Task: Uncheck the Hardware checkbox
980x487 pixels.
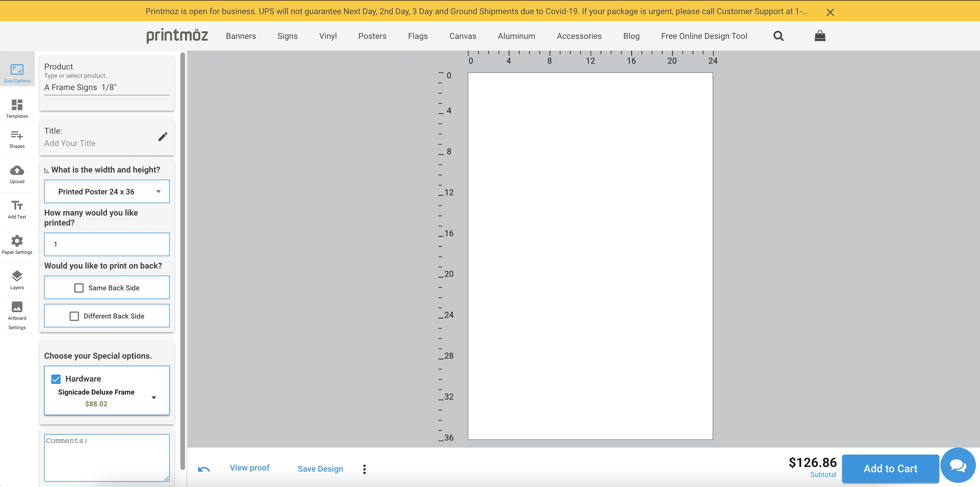Action: tap(56, 379)
